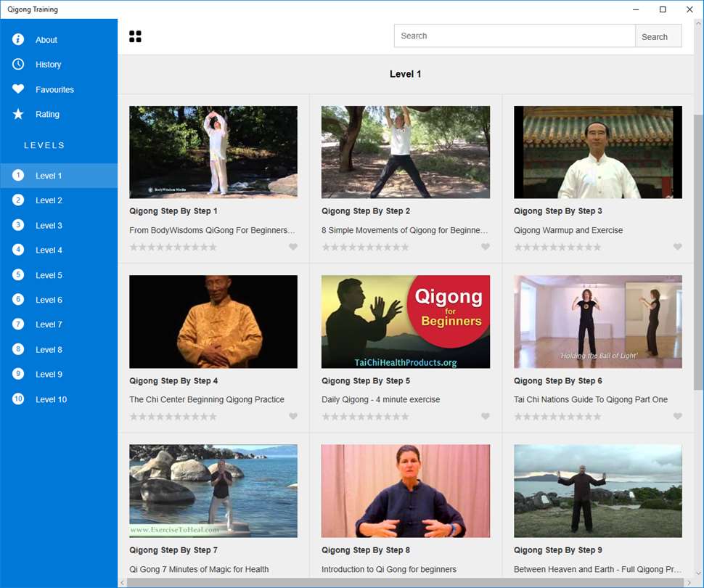Go to Level 3 in sidebar
Screen dimensions: 704x588
click(49, 226)
